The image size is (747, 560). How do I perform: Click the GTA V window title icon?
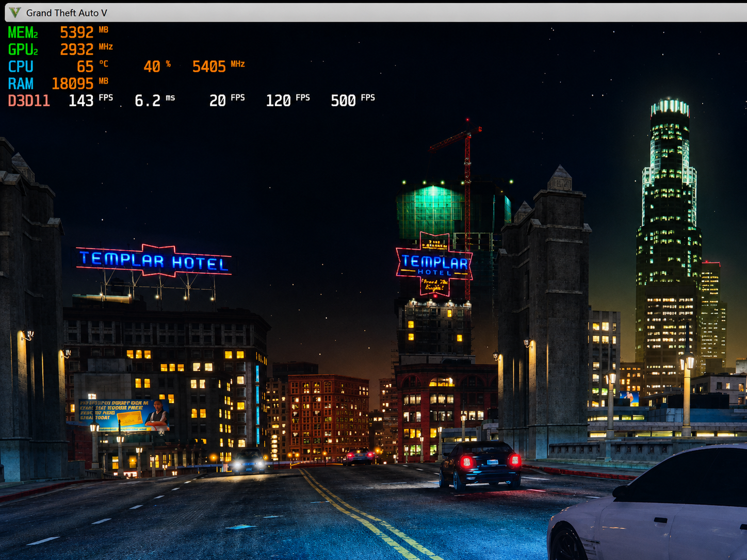coord(15,12)
